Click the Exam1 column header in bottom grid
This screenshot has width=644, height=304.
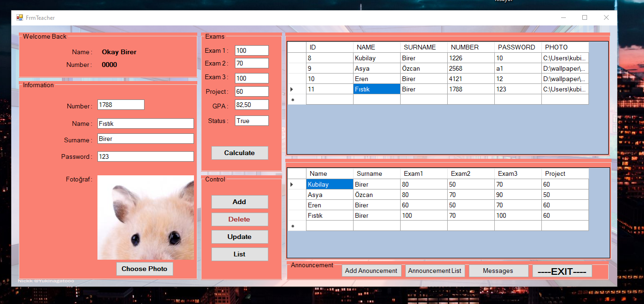424,173
